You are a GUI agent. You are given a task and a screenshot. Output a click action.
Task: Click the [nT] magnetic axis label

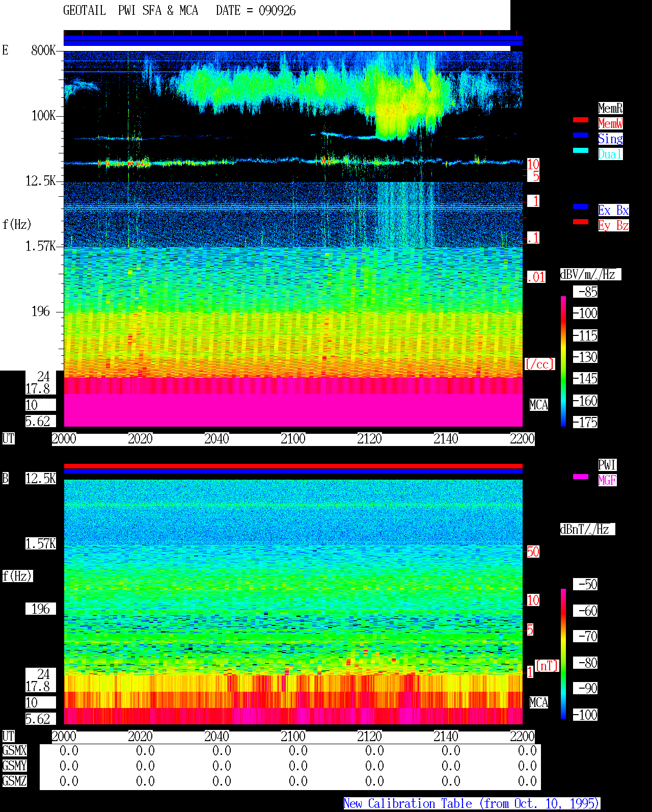tap(547, 666)
